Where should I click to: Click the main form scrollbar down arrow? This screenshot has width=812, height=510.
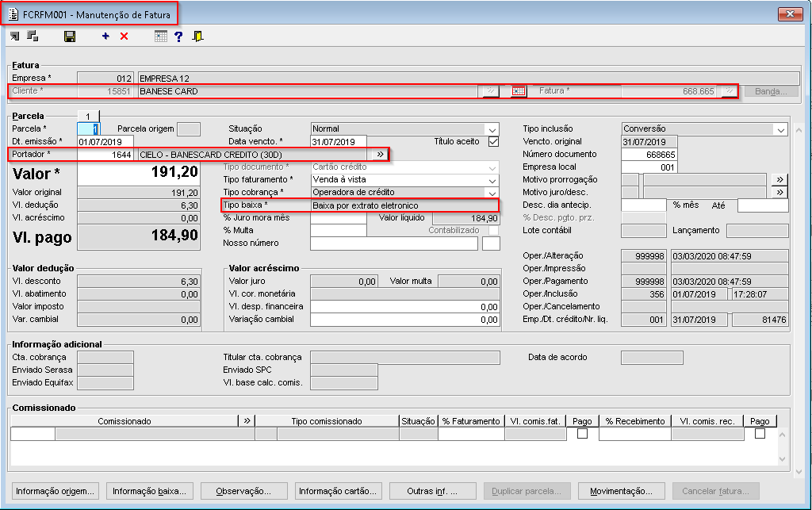click(799, 472)
